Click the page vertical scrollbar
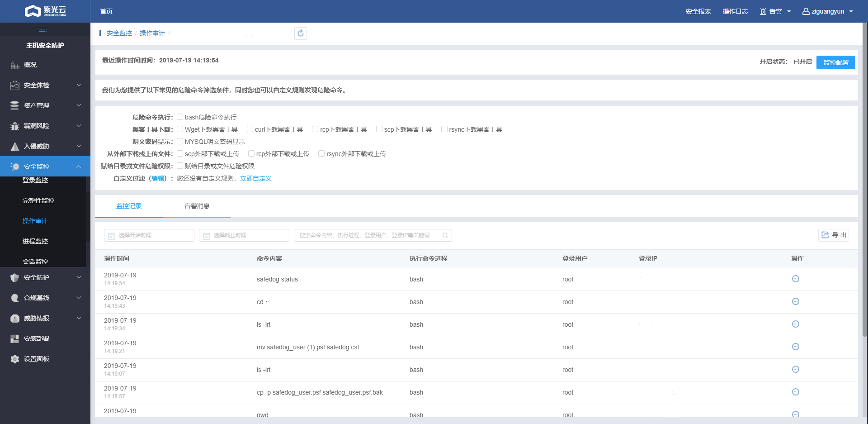 tap(865, 181)
